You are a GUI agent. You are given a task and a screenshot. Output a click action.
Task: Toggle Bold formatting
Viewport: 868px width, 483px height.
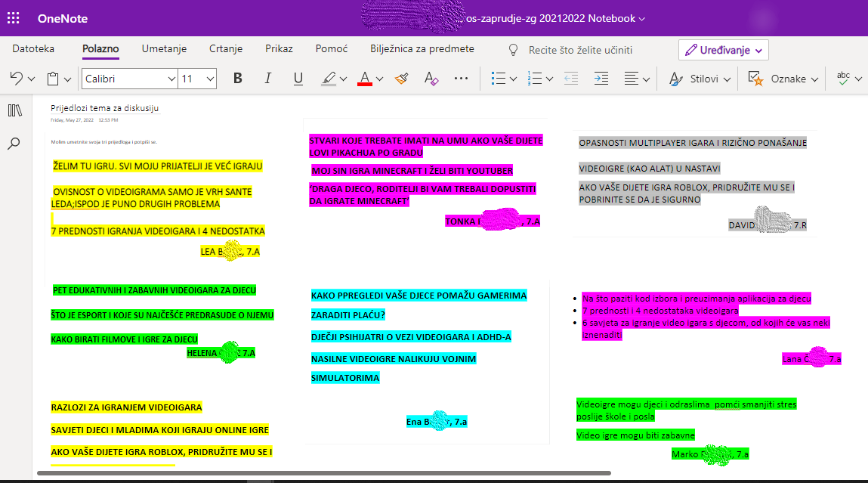tap(237, 79)
